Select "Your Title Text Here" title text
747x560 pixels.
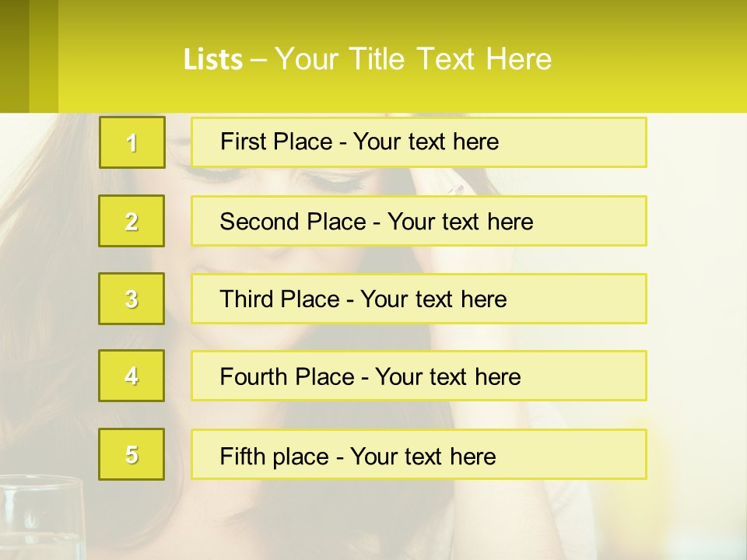click(413, 59)
